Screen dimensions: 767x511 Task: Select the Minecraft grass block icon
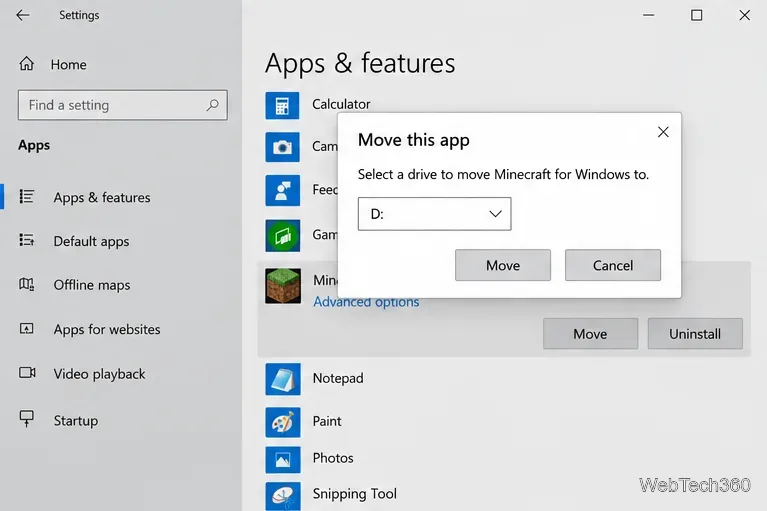click(x=283, y=286)
